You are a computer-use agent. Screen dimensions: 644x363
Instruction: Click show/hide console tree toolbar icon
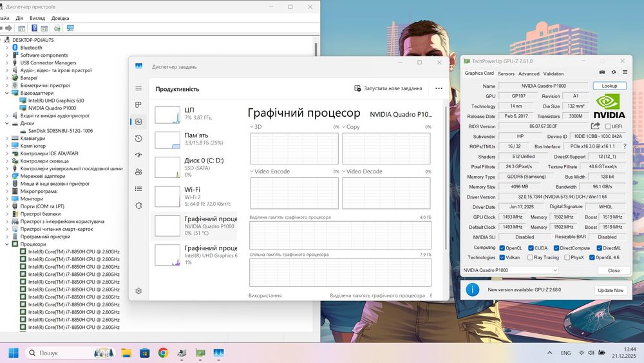point(22,28)
